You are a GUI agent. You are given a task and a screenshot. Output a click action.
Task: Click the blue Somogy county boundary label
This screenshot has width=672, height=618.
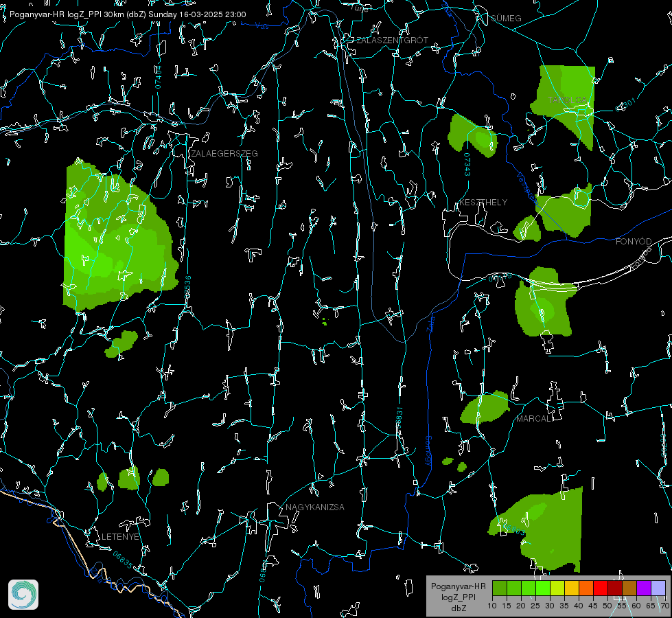tap(428, 451)
